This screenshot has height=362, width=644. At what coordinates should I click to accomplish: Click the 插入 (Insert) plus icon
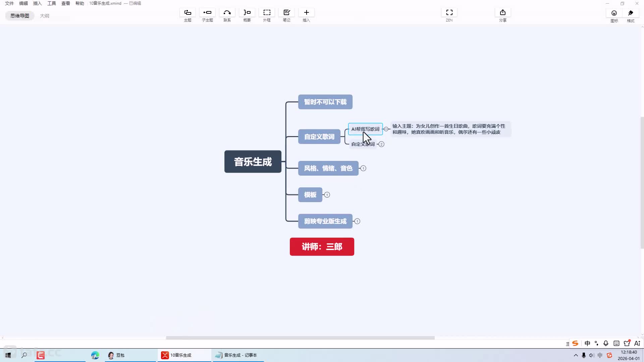tap(306, 13)
